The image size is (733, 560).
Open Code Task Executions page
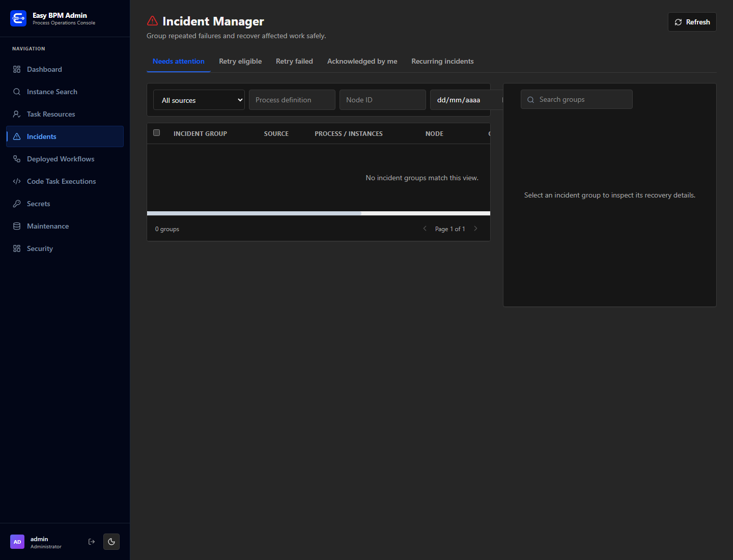point(65,181)
